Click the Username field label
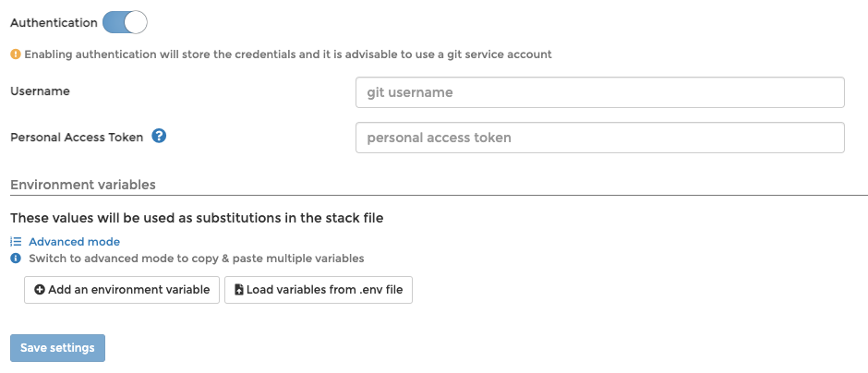The width and height of the screenshot is (868, 373). [x=40, y=90]
